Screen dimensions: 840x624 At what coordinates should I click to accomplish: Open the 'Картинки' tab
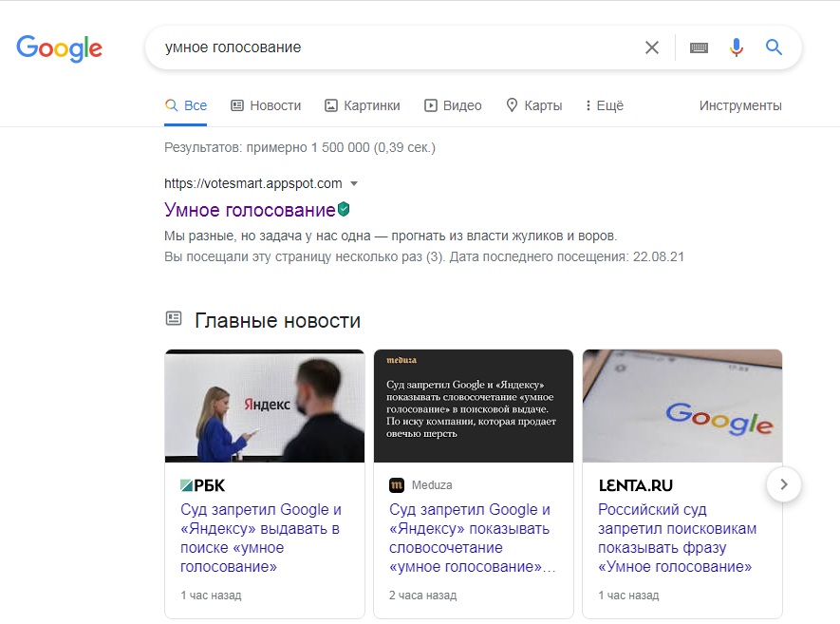(x=363, y=105)
